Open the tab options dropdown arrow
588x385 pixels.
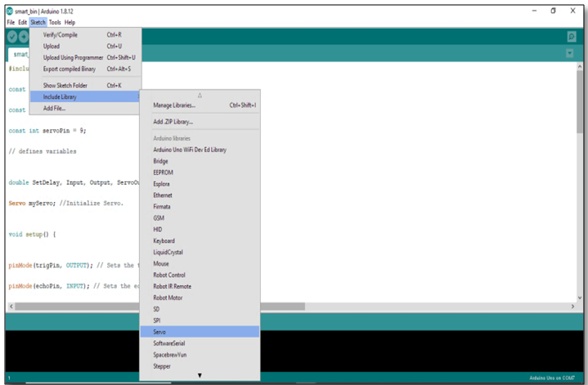point(570,53)
